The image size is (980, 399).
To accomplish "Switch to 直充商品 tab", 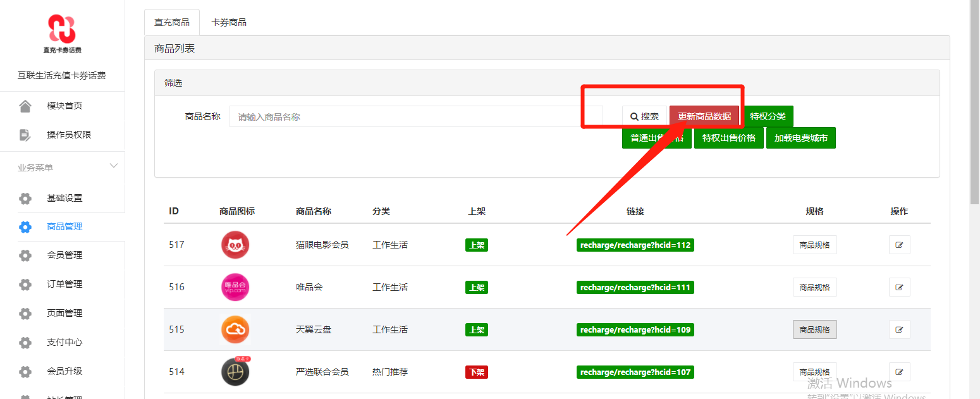I will (172, 22).
